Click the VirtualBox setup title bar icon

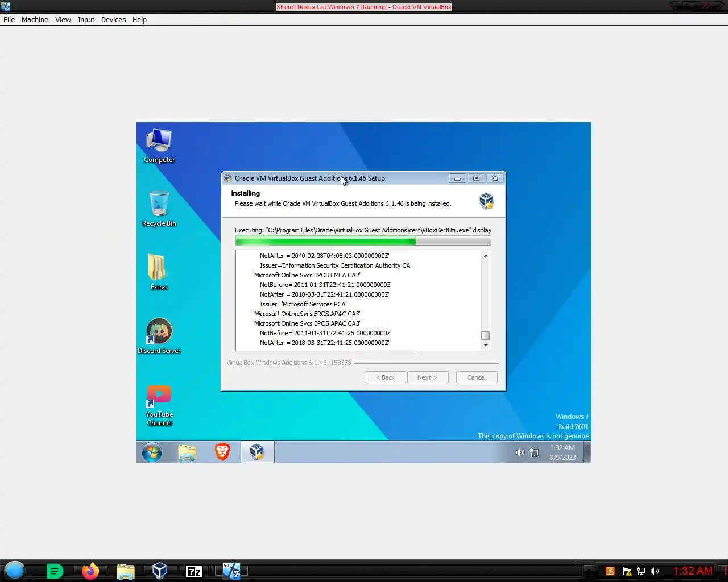pos(227,178)
